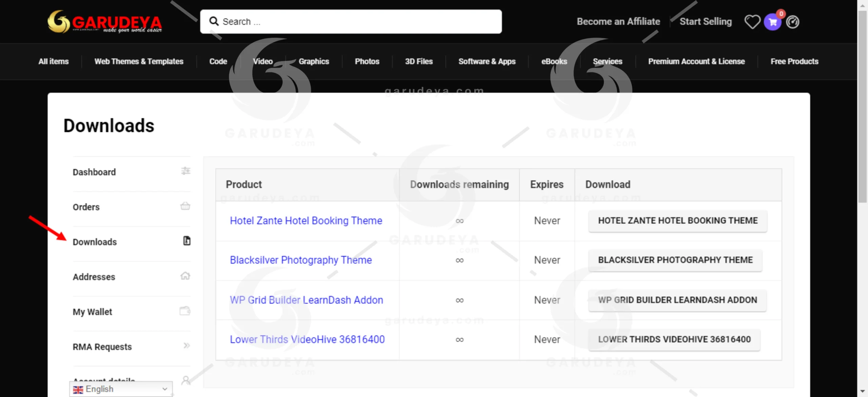Click the page vertical scrollbar thumb
The width and height of the screenshot is (868, 397).
863,107
